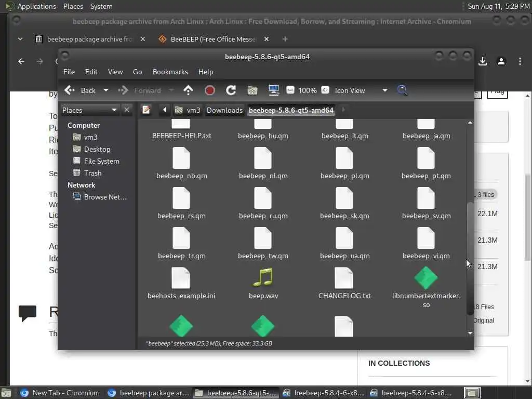Select the beebeep_vi.qm file icon

click(426, 238)
